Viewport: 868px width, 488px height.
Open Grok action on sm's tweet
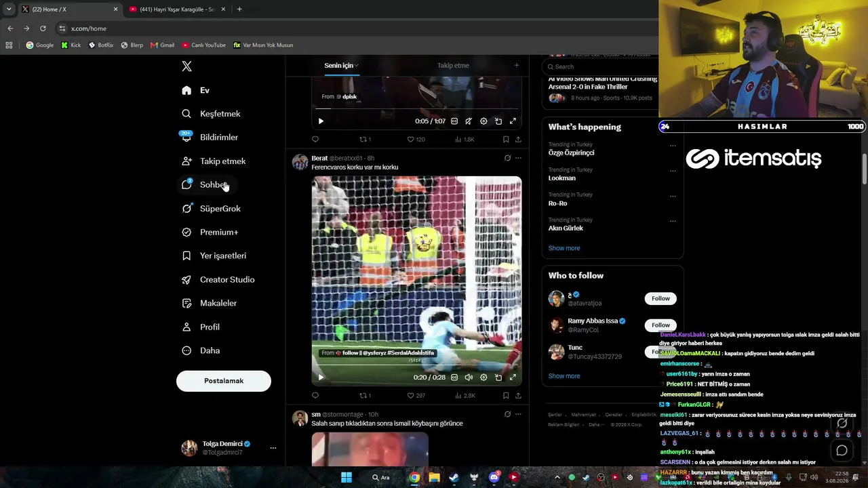pos(507,414)
